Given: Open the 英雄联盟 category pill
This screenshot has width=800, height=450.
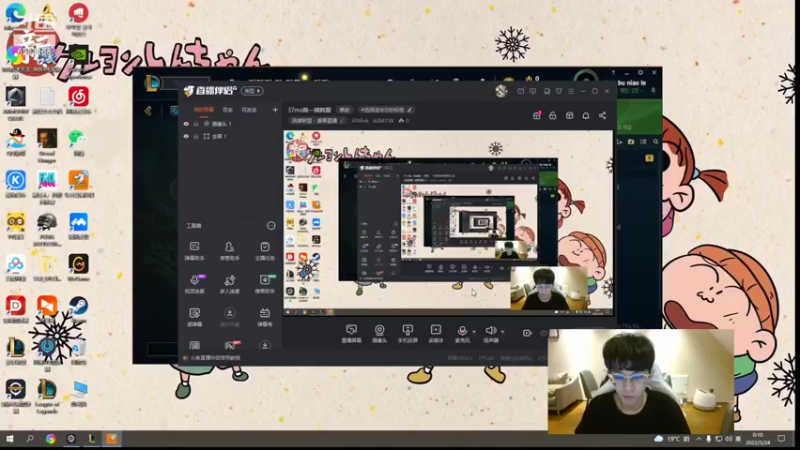Looking at the screenshot, I should tap(317, 121).
